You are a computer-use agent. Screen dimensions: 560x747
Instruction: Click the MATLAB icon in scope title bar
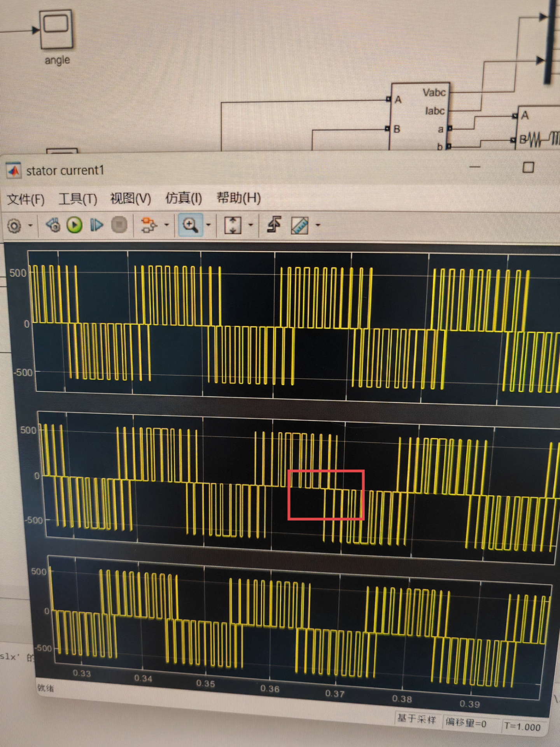pyautogui.click(x=14, y=171)
